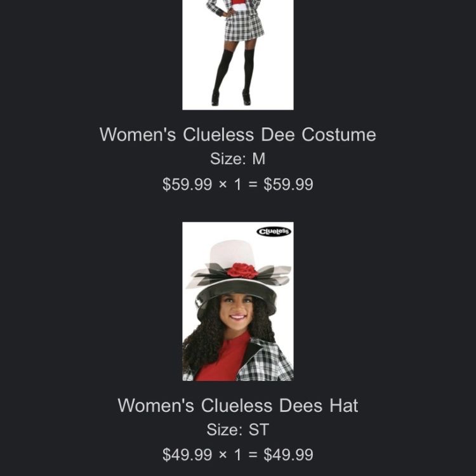The height and width of the screenshot is (476, 476).
Task: Click the $59.99 unit price before multiplication sign
Action: [187, 184]
